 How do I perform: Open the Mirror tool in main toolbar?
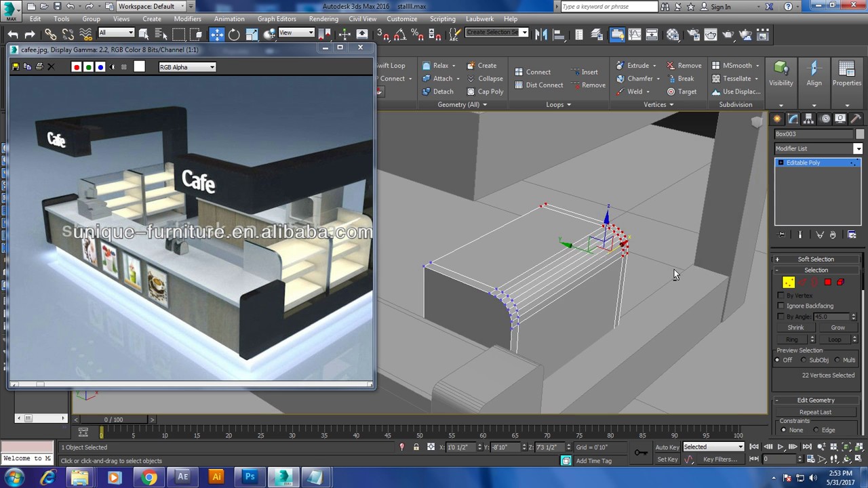click(541, 34)
